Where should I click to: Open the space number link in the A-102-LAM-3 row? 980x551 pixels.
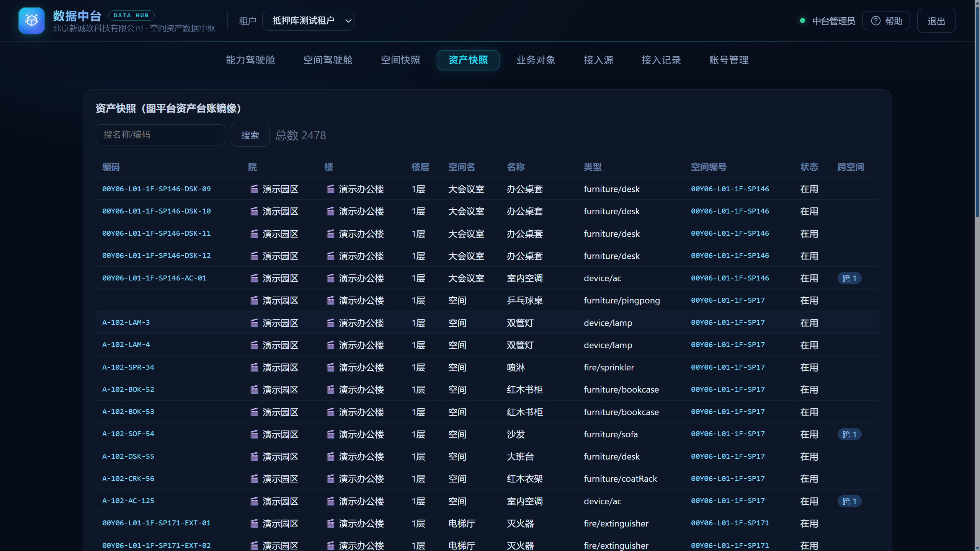point(728,323)
